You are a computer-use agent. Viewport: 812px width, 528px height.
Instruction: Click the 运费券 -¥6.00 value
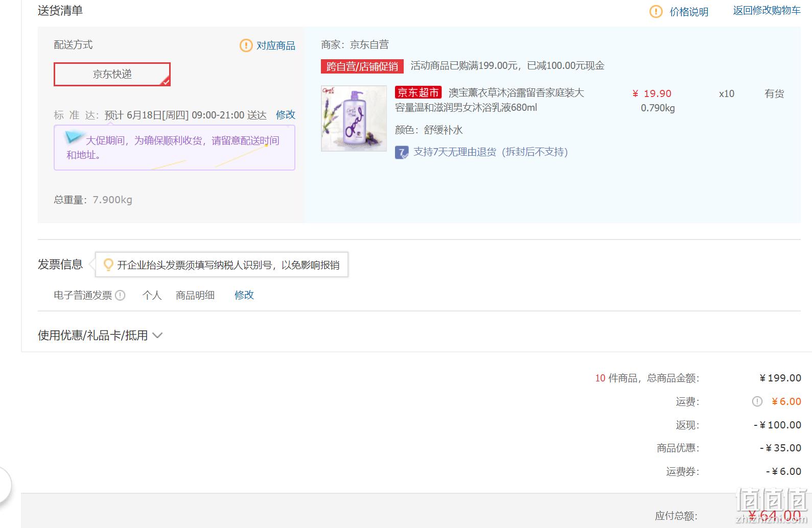[784, 471]
